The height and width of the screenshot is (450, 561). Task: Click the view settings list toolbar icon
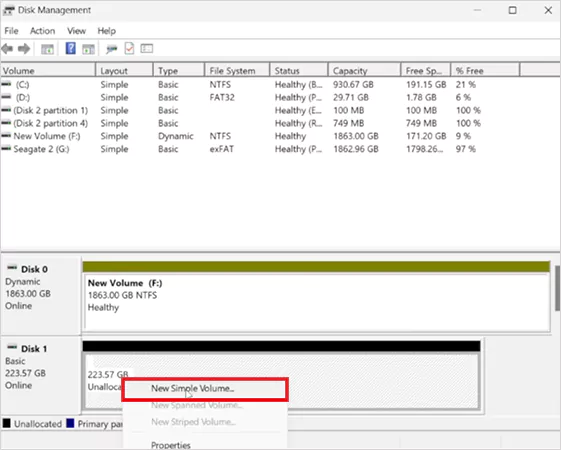click(147, 48)
